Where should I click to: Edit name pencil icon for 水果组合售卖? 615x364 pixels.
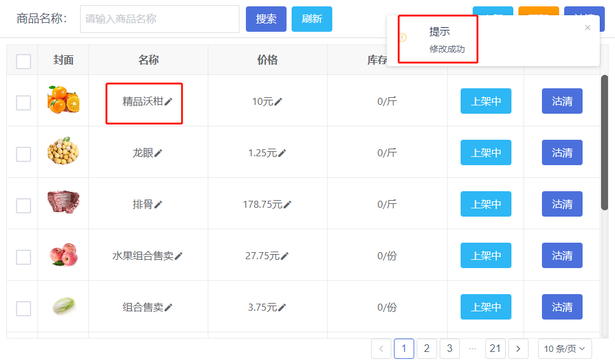click(x=179, y=256)
